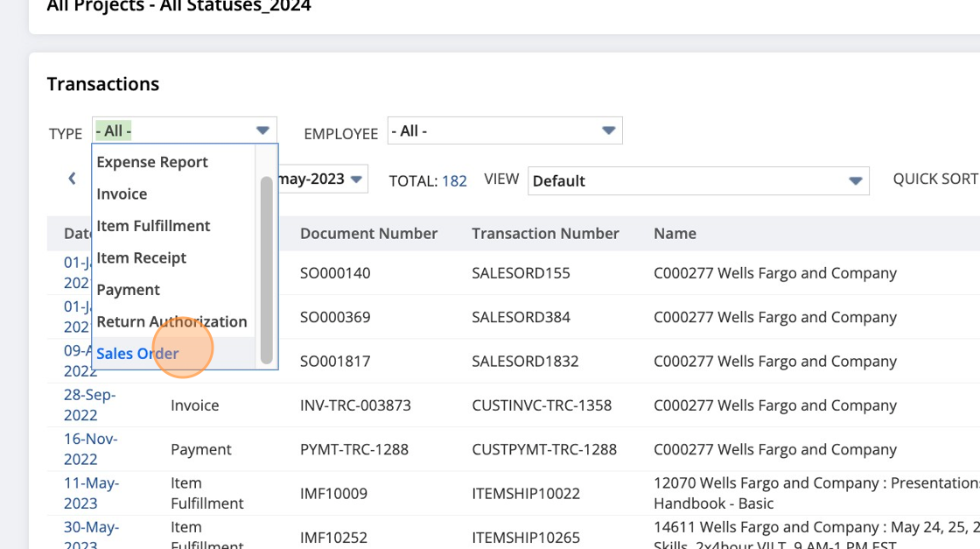
Task: Click the Transactions section heading
Action: pyautogui.click(x=103, y=84)
